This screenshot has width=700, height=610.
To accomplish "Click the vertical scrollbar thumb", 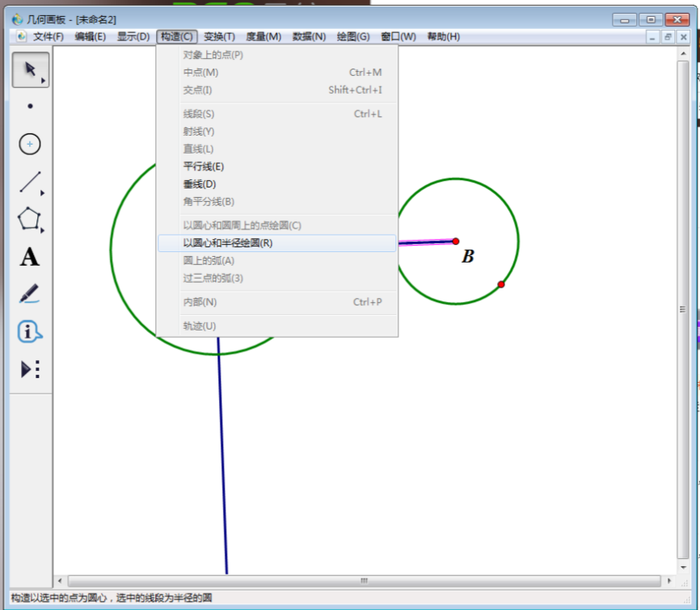I will coord(682,309).
